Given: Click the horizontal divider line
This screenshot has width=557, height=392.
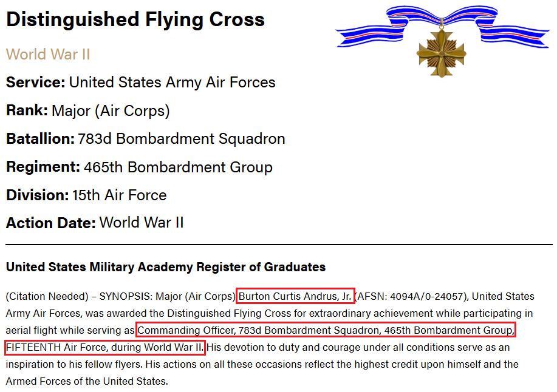Looking at the screenshot, I should click(x=279, y=245).
